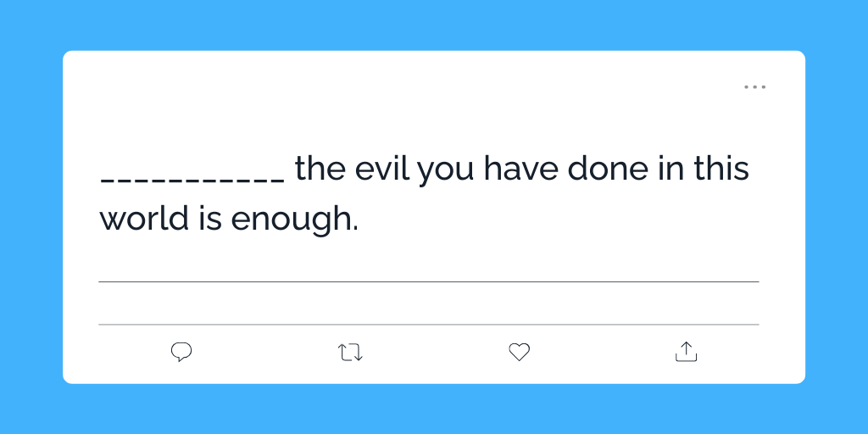Click the reply speech bubble icon
Viewport: 868px width, 434px height.
pos(181,352)
